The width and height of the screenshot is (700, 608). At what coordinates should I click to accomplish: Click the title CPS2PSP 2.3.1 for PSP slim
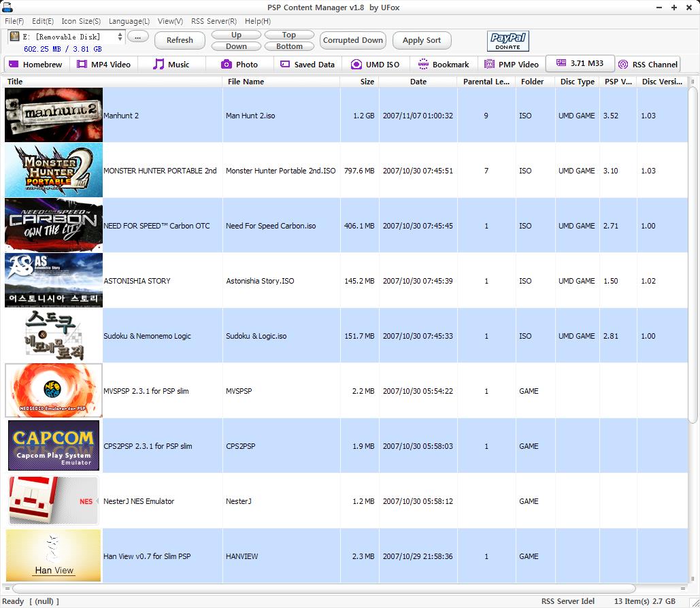pyautogui.click(x=148, y=446)
